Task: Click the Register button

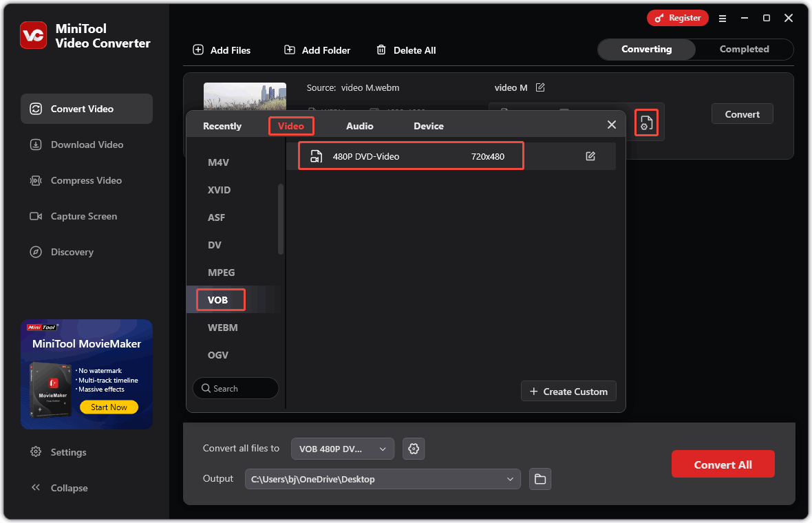Action: pyautogui.click(x=677, y=18)
